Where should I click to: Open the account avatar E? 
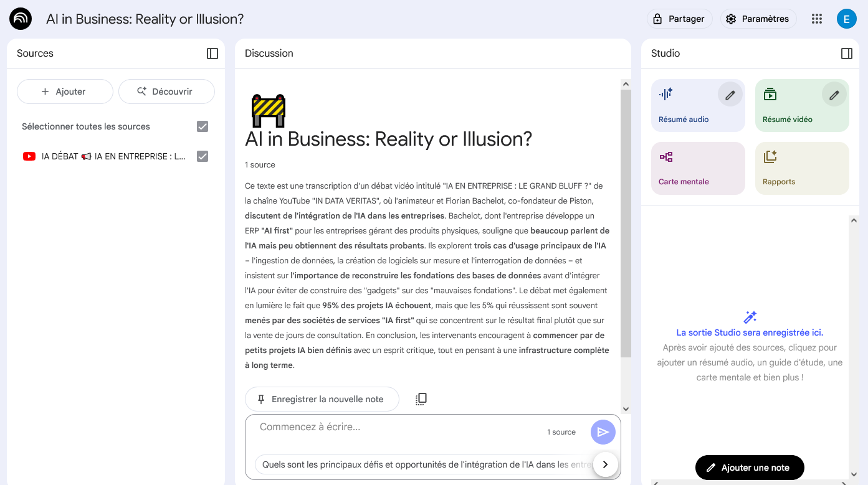tap(847, 19)
